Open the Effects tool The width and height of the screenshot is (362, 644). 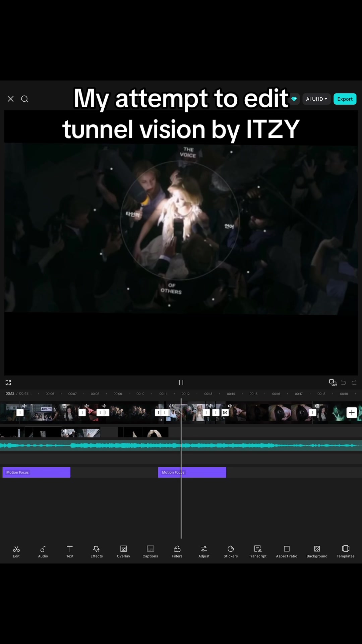point(97,552)
